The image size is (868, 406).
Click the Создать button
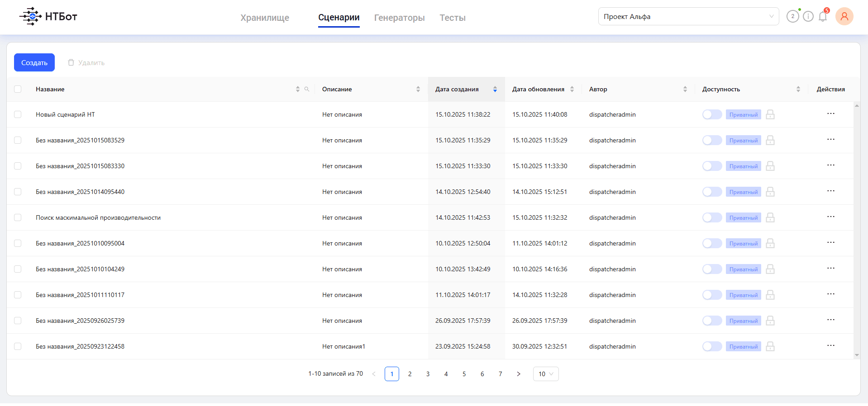click(34, 62)
